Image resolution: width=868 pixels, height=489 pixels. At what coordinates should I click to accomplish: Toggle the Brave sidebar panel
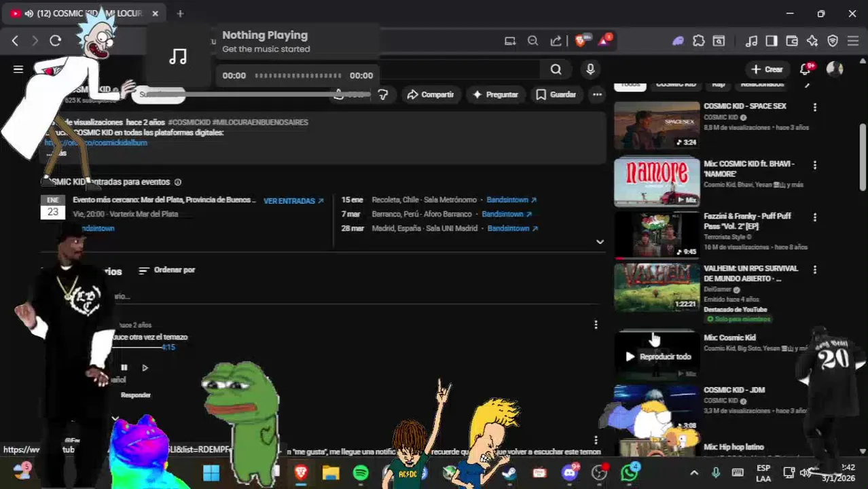(771, 41)
